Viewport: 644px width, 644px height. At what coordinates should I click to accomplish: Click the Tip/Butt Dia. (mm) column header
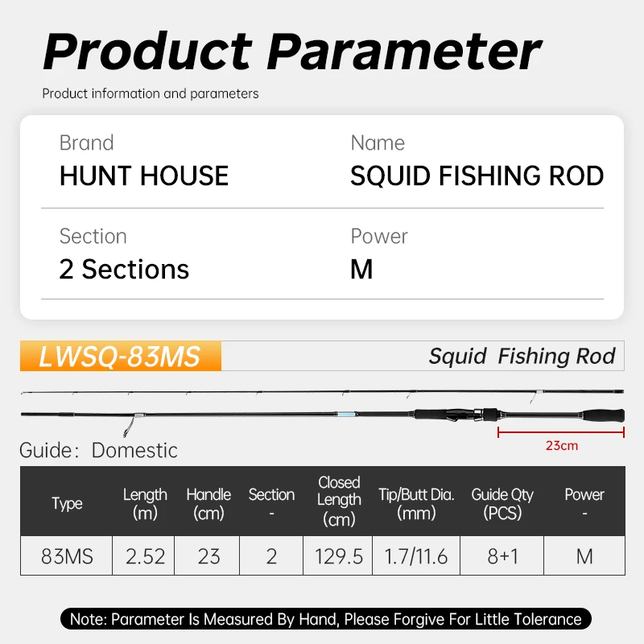tap(416, 503)
